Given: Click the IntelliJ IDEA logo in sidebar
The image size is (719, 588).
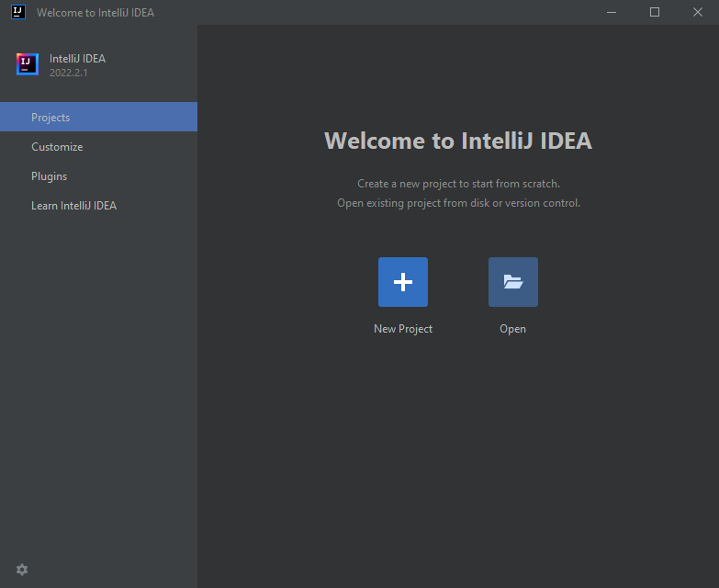Looking at the screenshot, I should [28, 64].
